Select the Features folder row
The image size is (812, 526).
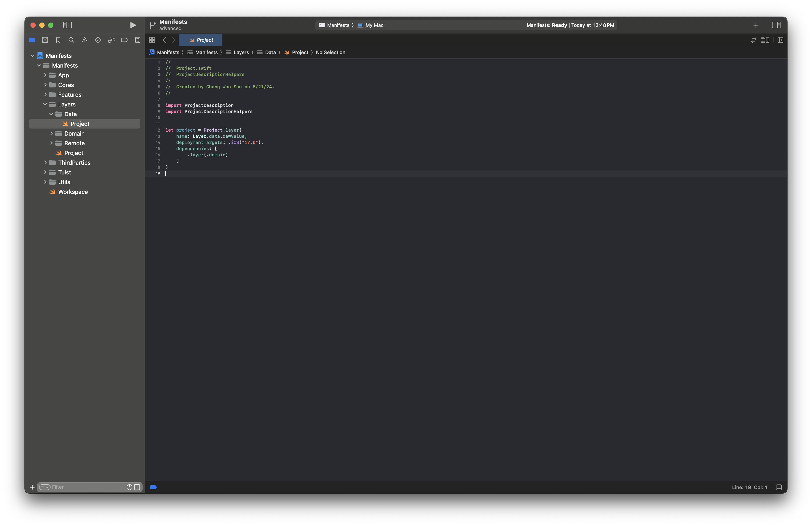coord(85,95)
